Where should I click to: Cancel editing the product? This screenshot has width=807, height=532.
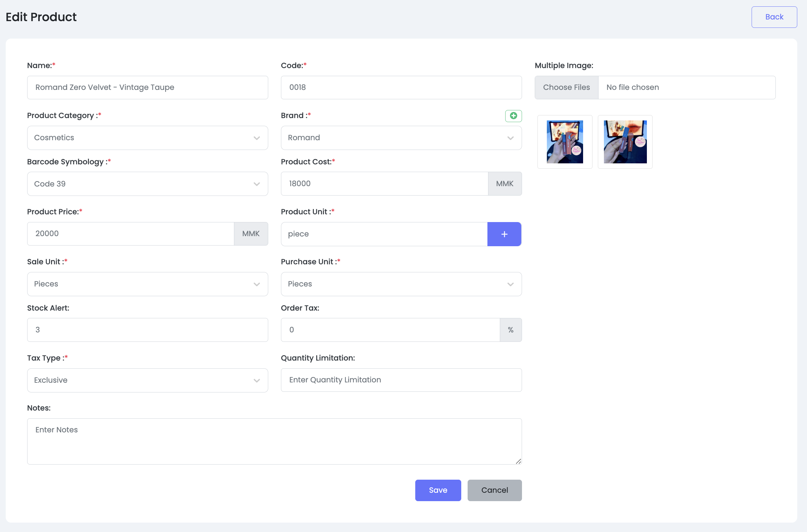point(494,490)
